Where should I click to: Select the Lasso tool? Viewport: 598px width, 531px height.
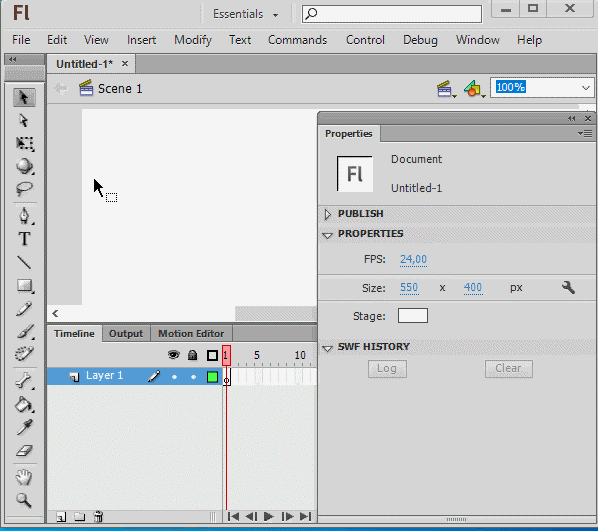tap(24, 188)
